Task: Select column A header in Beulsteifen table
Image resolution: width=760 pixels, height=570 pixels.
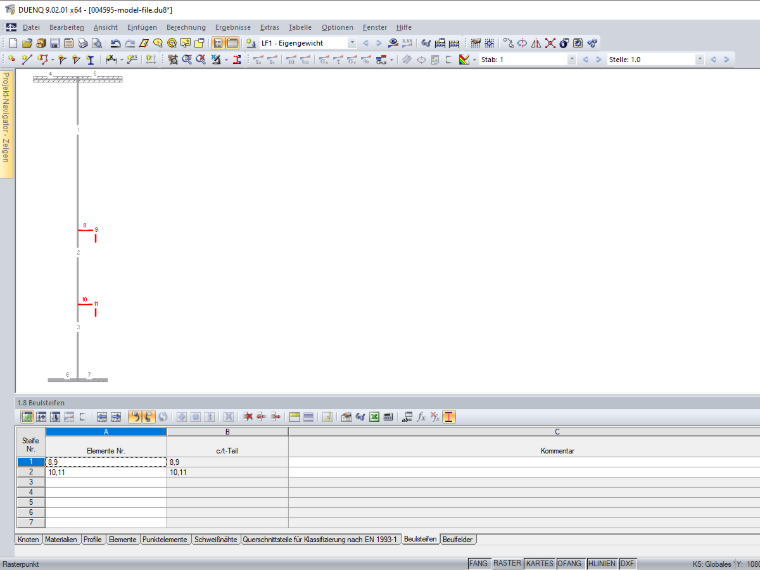Action: (106, 432)
